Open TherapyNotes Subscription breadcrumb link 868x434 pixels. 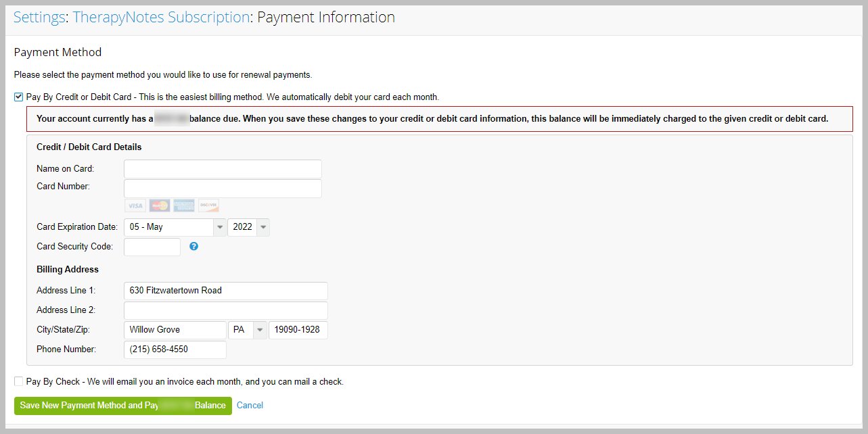tap(161, 18)
